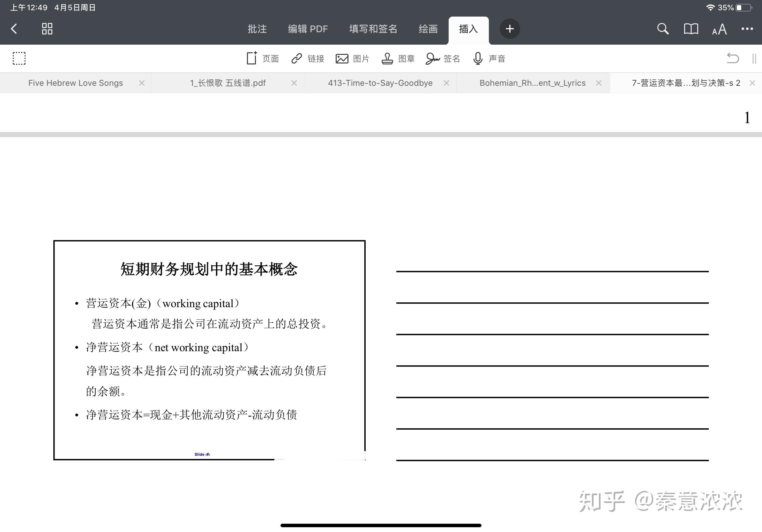The width and height of the screenshot is (762, 532).
Task: Insert an image (图片)
Action: coord(352,58)
